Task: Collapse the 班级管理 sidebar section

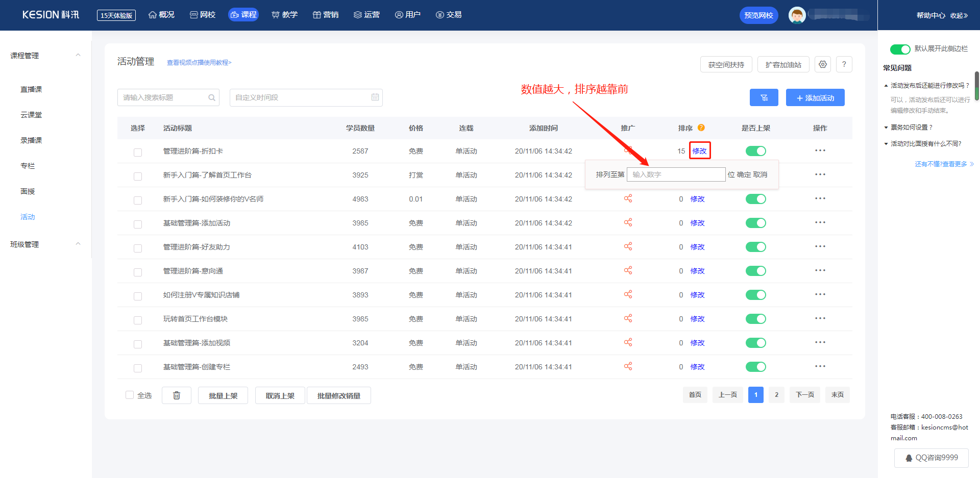Action: point(78,244)
